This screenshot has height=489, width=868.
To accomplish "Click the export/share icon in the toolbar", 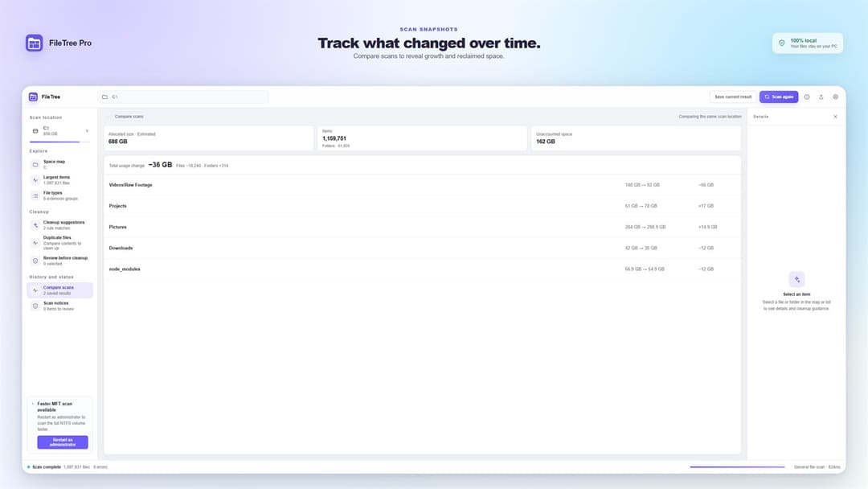I will pyautogui.click(x=821, y=97).
